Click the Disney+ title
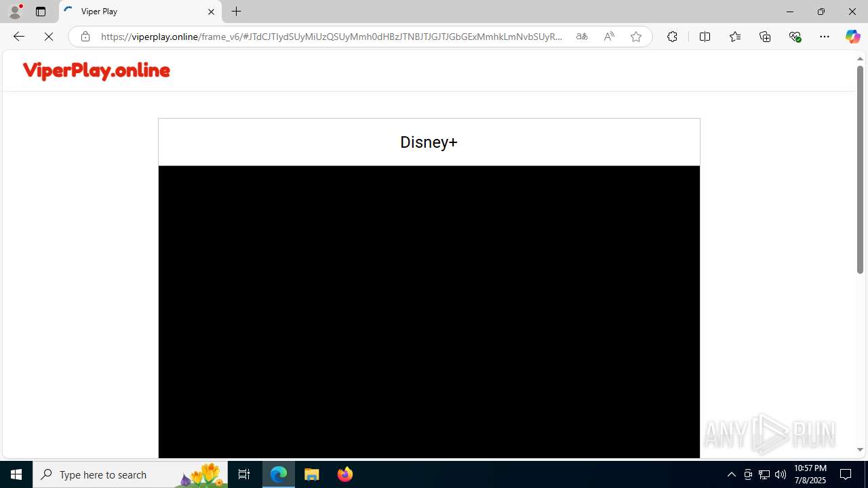This screenshot has height=488, width=868. [x=429, y=142]
